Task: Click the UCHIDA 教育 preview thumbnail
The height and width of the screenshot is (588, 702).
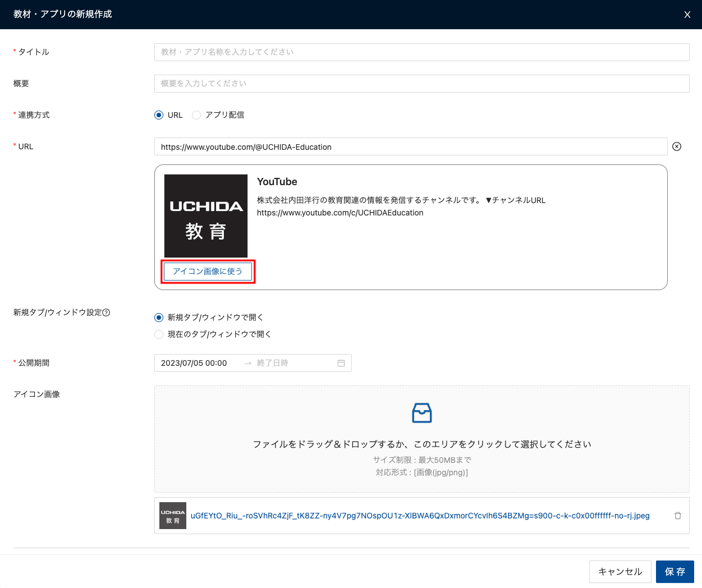Action: point(206,216)
